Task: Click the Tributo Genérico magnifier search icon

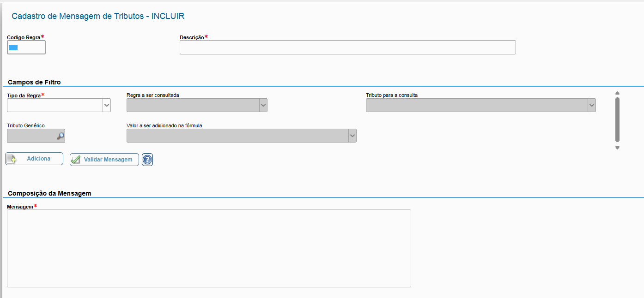Action: [x=60, y=136]
